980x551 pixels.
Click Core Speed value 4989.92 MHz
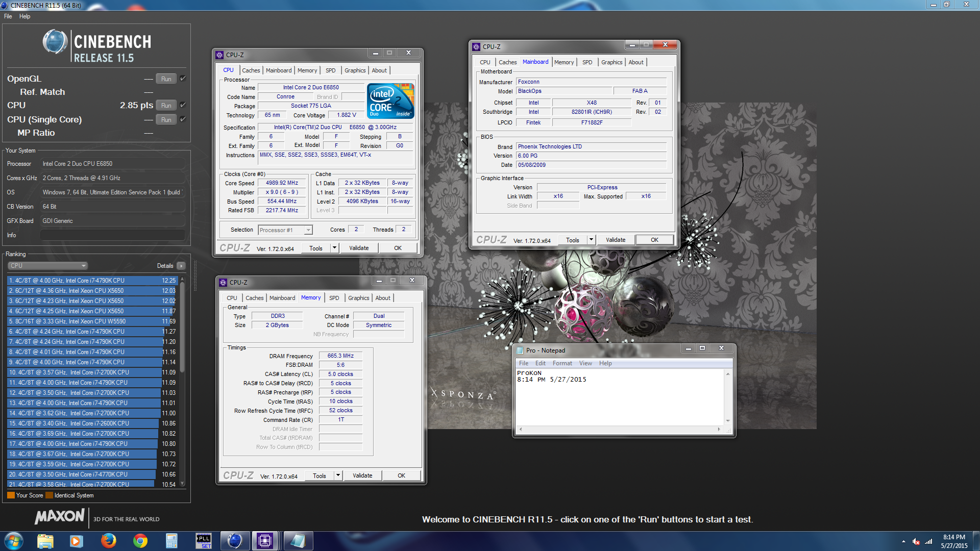[x=282, y=183]
